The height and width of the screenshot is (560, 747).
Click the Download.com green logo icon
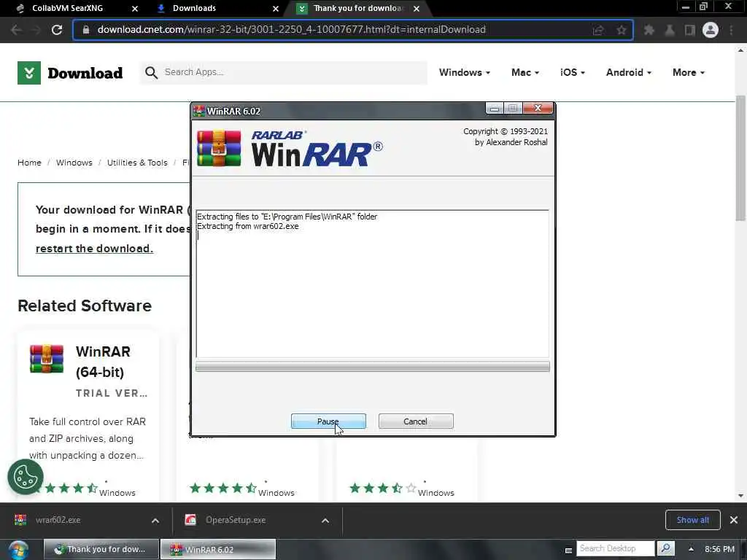29,73
